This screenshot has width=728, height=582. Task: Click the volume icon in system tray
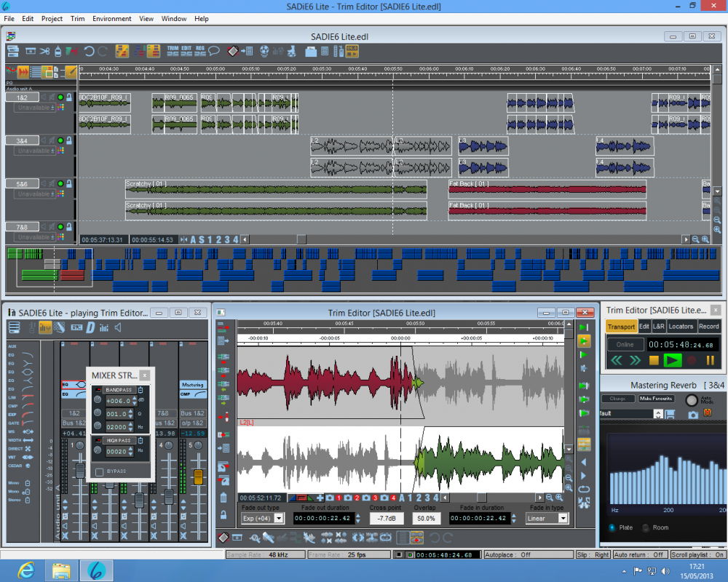[665, 571]
